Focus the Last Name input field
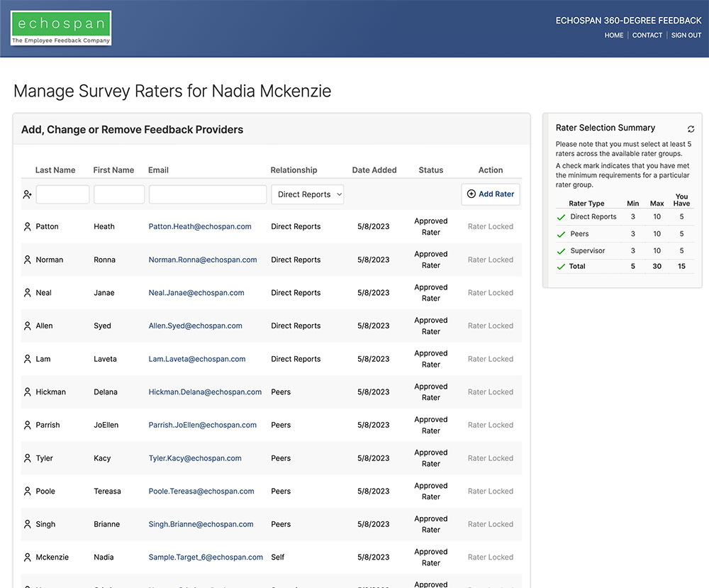Image resolution: width=709 pixels, height=588 pixels. pyautogui.click(x=62, y=194)
